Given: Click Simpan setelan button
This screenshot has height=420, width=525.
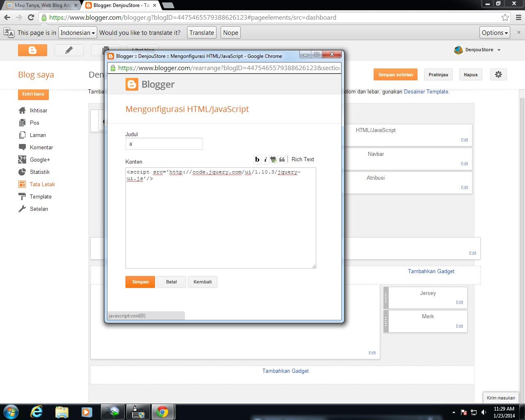Looking at the screenshot, I should coord(395,75).
